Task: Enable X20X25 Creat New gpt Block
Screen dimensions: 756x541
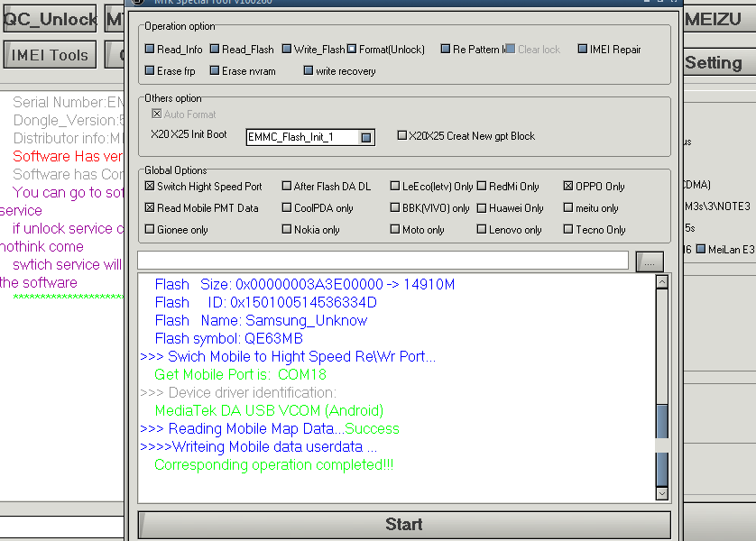Action: pos(466,136)
